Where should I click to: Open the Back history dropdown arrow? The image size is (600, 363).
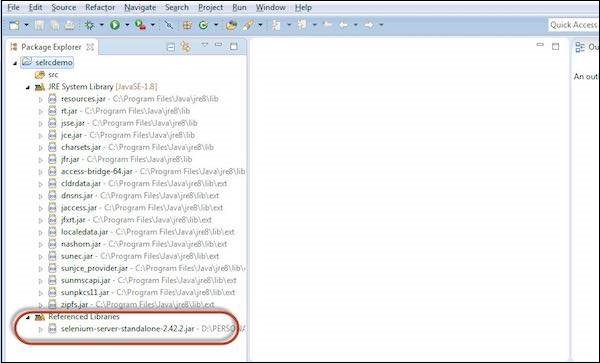pyautogui.click(x=355, y=25)
